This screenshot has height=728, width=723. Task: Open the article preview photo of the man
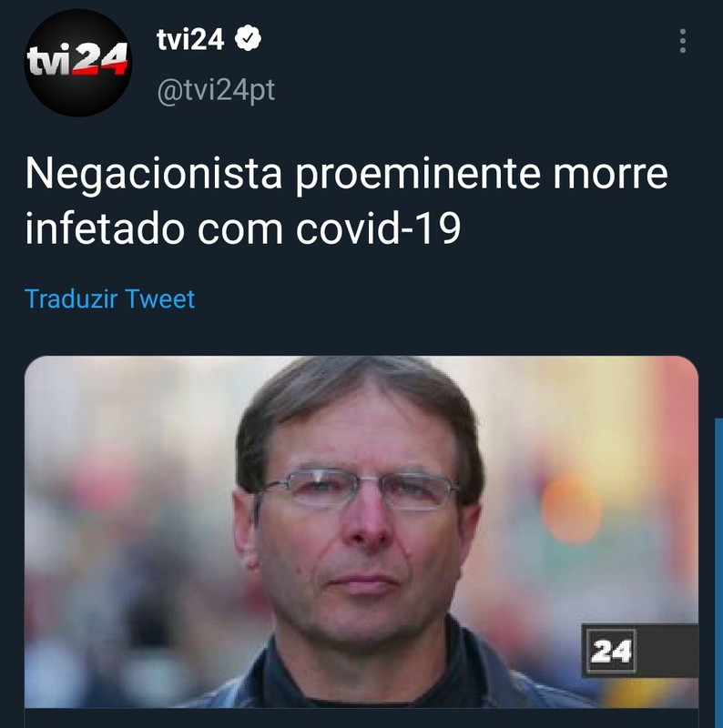361,531
